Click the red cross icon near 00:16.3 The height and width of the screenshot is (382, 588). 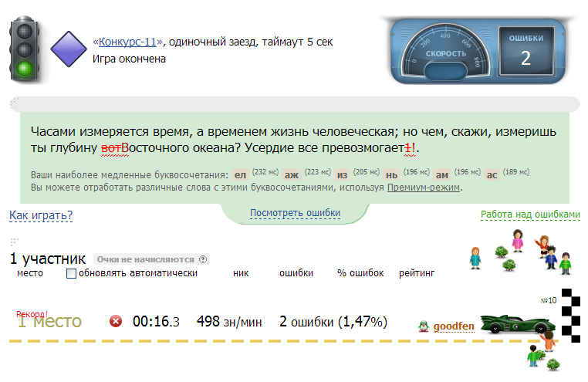116,321
